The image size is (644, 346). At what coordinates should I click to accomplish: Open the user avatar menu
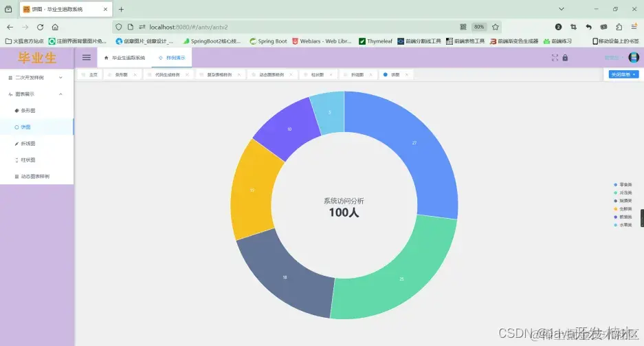tap(634, 58)
